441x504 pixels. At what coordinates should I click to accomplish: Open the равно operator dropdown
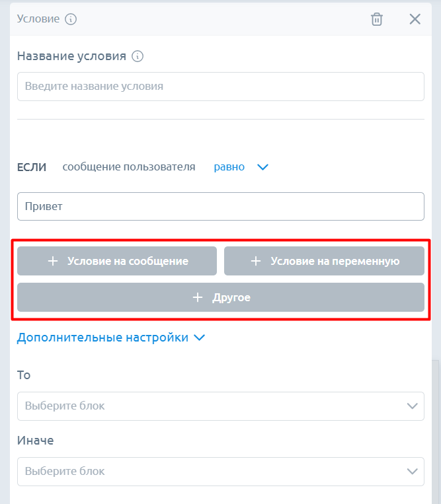point(229,167)
